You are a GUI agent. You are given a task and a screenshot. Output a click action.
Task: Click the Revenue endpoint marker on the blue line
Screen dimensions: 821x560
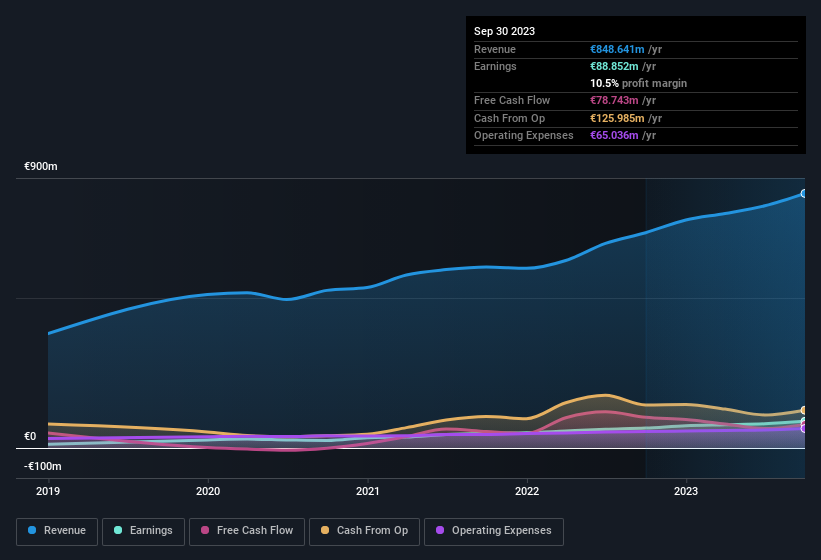tap(804, 194)
